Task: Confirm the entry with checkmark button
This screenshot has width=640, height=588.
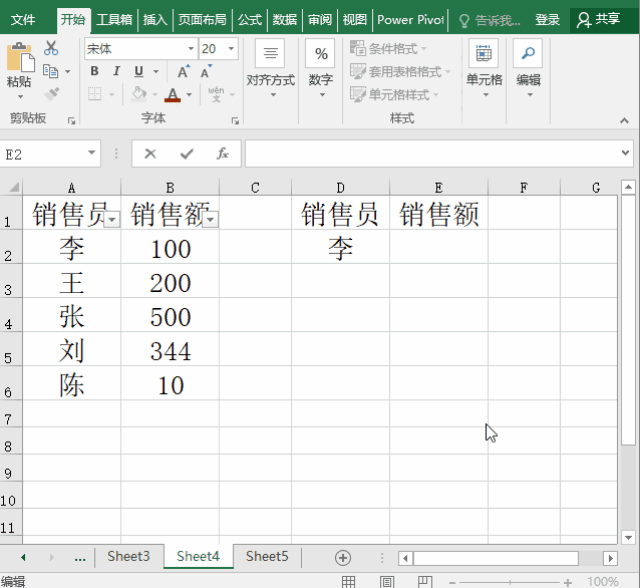Action: click(187, 154)
